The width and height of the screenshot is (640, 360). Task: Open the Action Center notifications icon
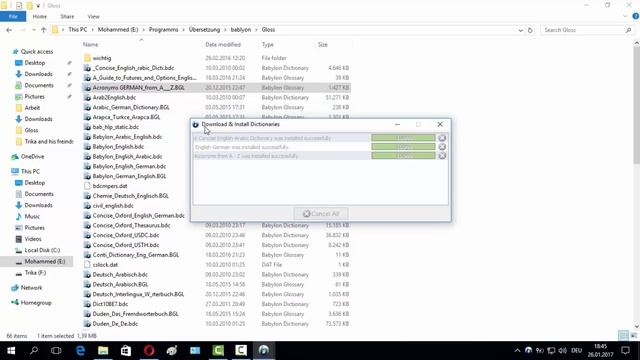point(625,350)
